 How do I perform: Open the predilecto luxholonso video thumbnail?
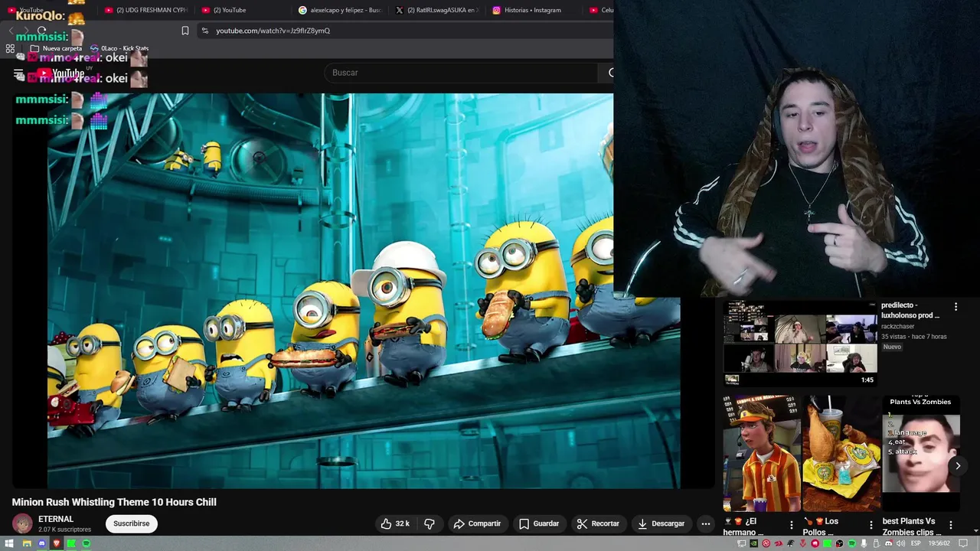tap(800, 342)
